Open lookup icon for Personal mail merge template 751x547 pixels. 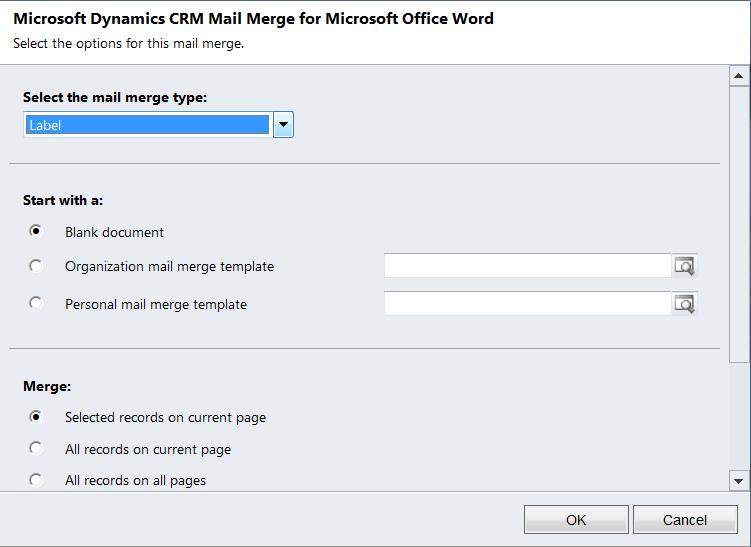[x=684, y=304]
